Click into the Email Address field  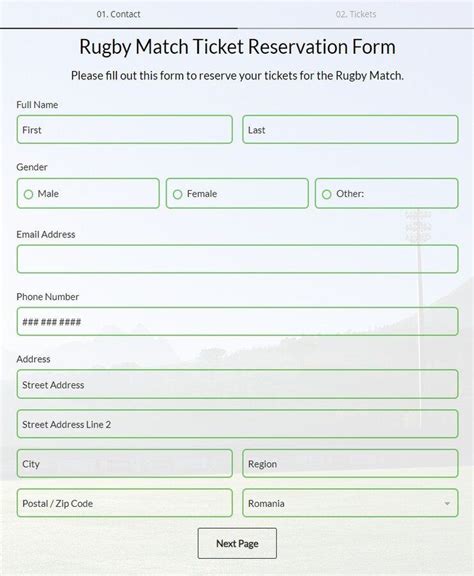pos(237,259)
